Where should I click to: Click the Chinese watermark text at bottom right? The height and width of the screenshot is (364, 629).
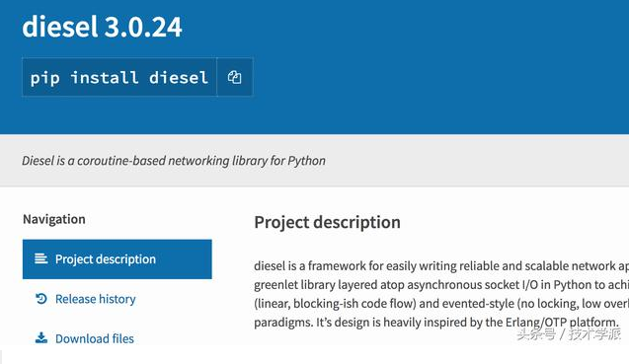[569, 334]
